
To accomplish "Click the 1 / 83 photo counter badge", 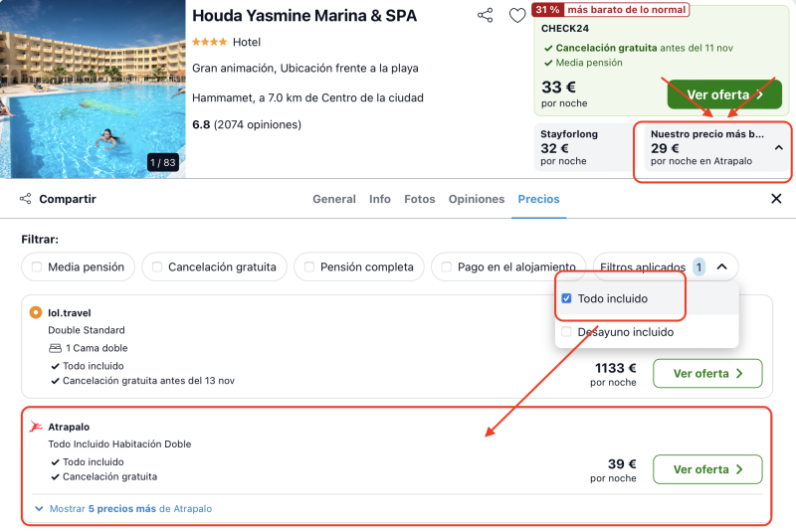I will [x=163, y=162].
